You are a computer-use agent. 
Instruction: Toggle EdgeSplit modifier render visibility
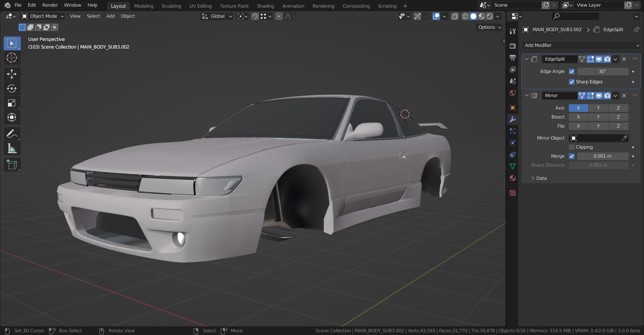607,59
